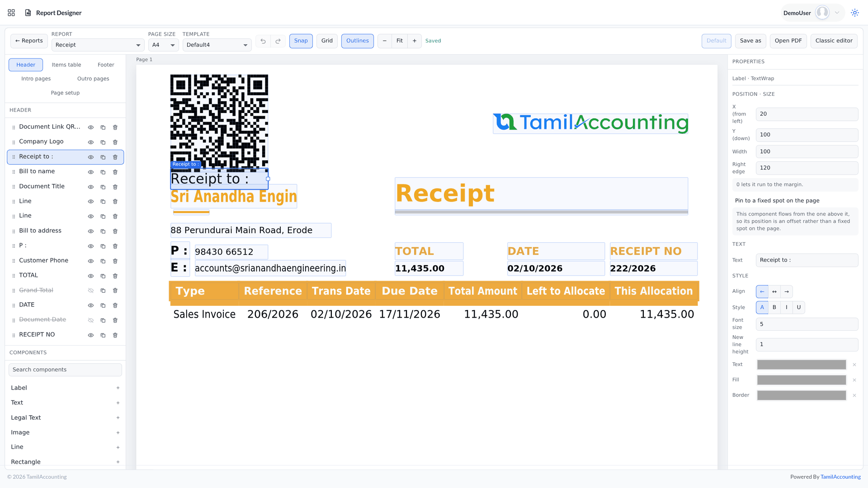Add a Rectangle component with plus
Screen dimensions: 868x488
pyautogui.click(x=118, y=462)
